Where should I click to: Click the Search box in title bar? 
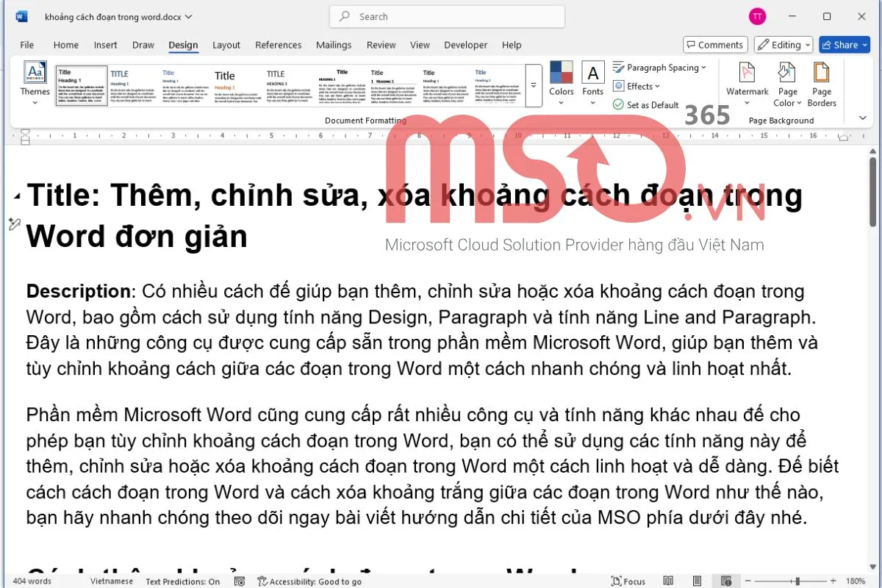447,17
